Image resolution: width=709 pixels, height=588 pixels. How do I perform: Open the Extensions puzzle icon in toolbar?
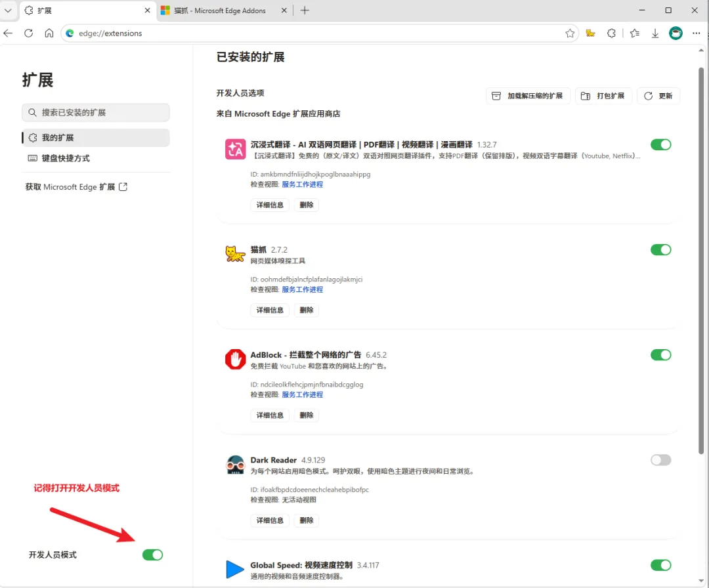(x=611, y=33)
